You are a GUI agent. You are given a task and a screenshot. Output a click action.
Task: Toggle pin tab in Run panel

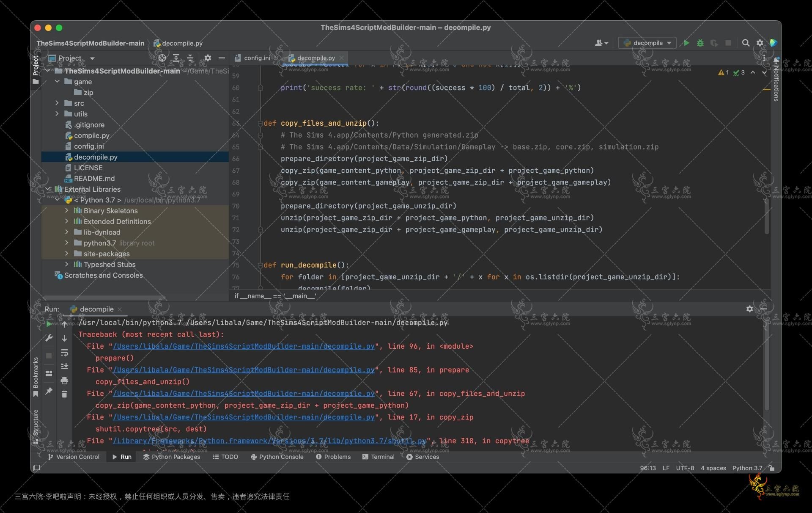pyautogui.click(x=49, y=391)
